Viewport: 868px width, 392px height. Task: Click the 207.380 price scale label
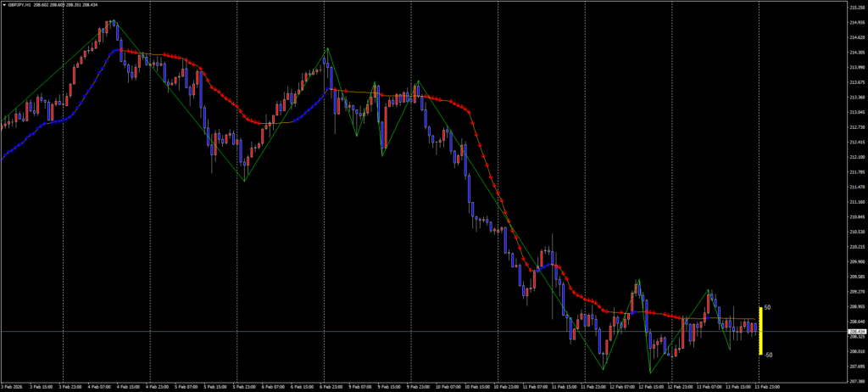coord(855,381)
